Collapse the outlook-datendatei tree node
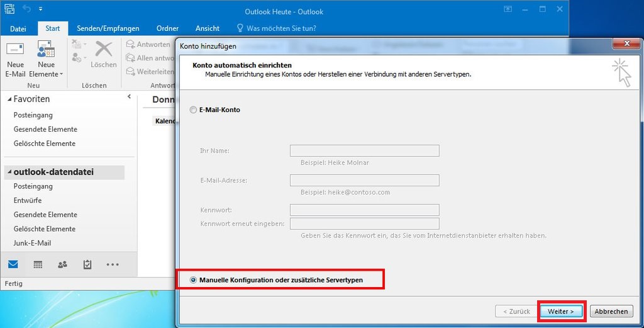This screenshot has height=328, width=644. (x=9, y=172)
